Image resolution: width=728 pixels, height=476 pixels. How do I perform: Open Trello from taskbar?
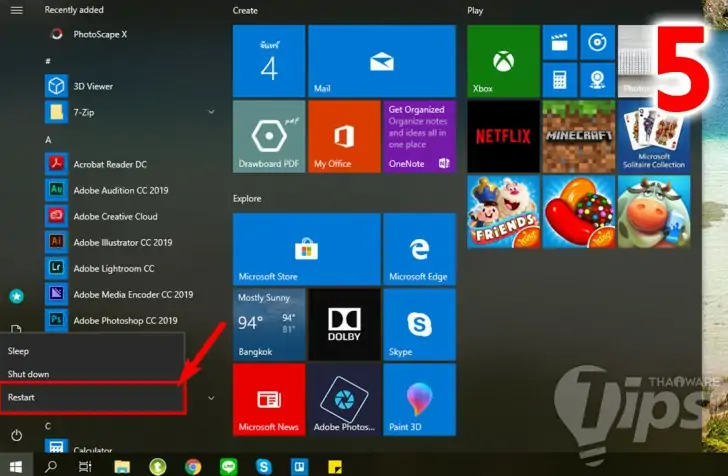(x=299, y=466)
